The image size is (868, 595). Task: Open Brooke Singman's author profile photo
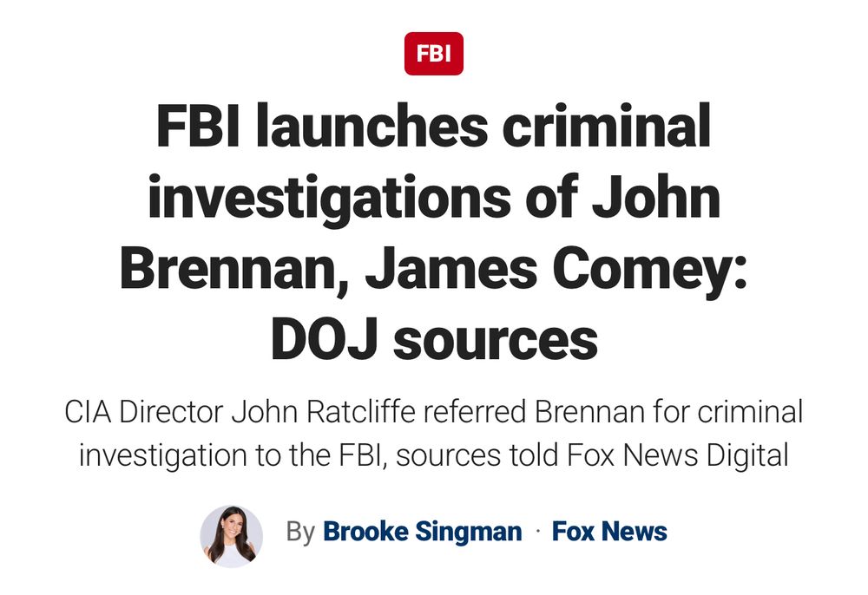click(x=232, y=536)
